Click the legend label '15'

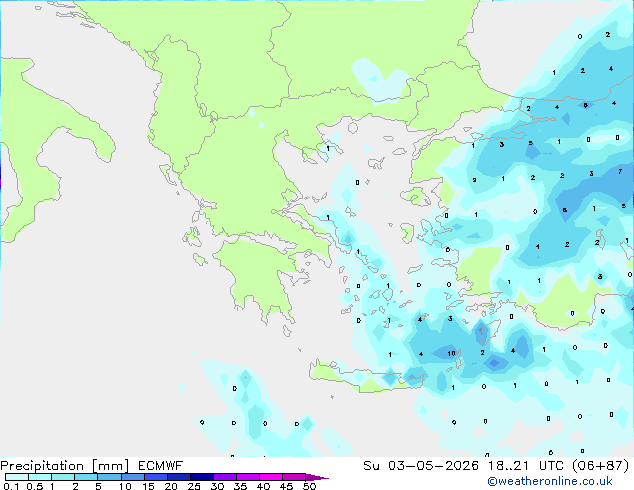point(148,486)
